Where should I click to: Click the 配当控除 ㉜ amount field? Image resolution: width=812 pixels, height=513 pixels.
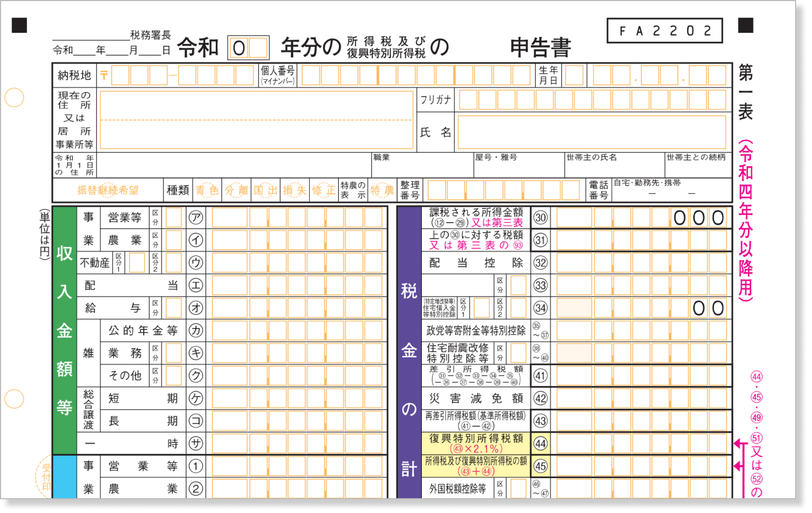coord(642,263)
